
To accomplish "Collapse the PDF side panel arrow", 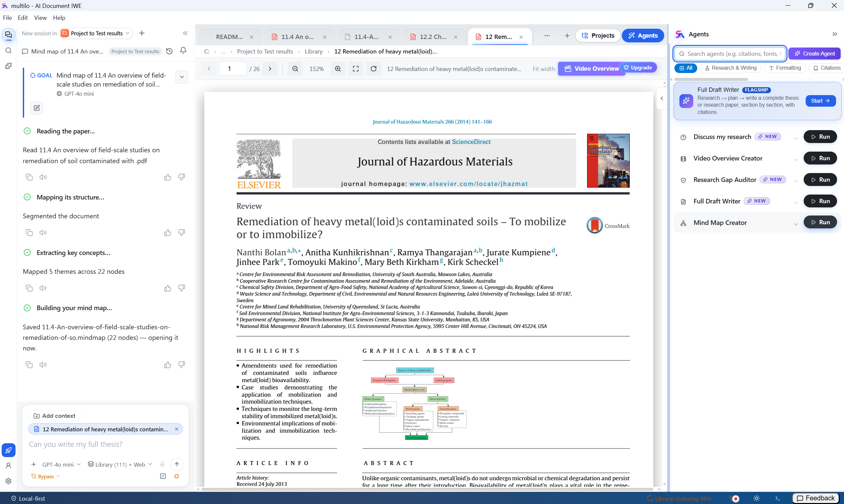I will (662, 98).
